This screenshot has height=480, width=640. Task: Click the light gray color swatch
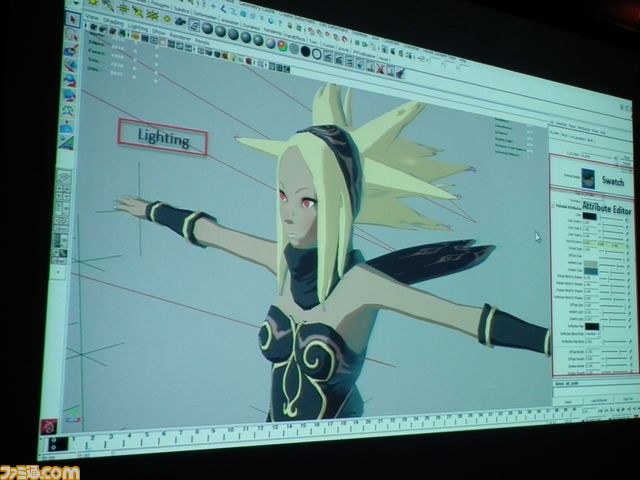[x=591, y=264]
